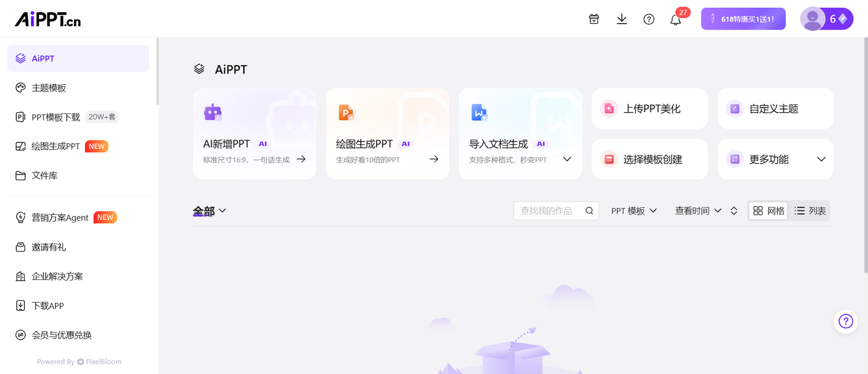Click the 自定义主题 button

(775, 109)
